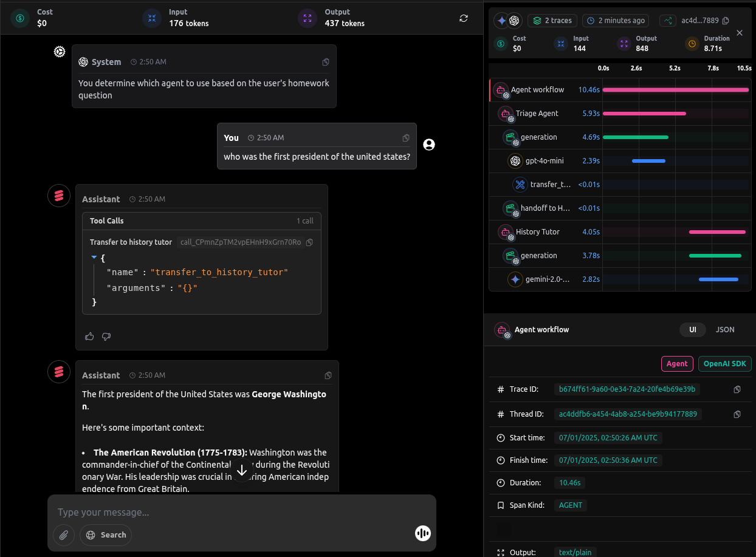Start voice input with audio icon
Viewport: 756px width, 557px height.
click(x=422, y=533)
